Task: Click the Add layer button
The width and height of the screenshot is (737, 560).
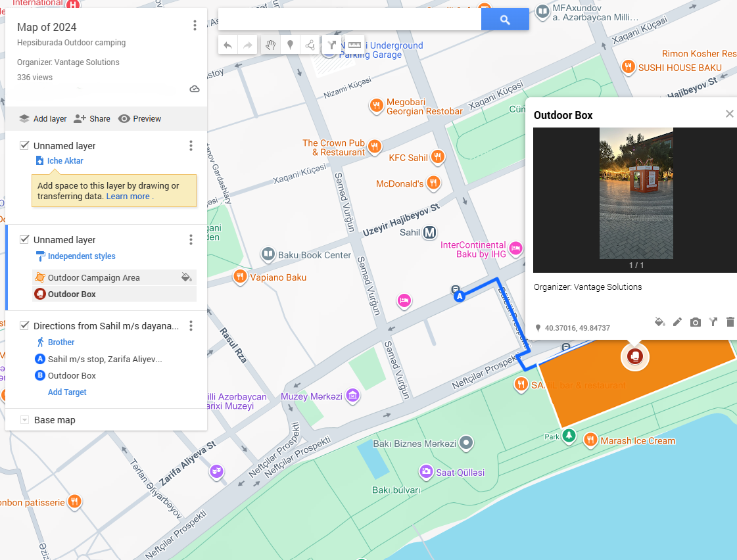Action: [x=43, y=119]
